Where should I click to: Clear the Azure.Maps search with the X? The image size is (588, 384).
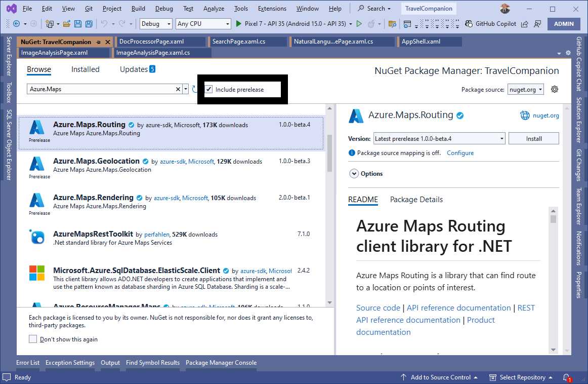point(178,89)
